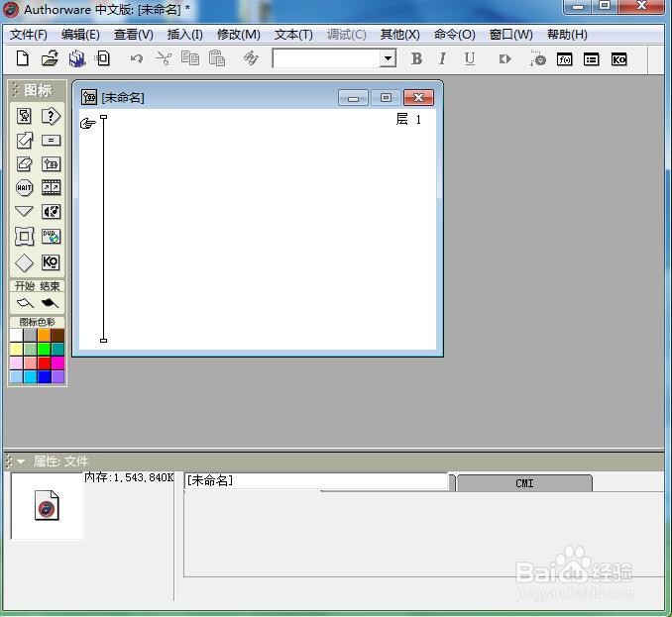Pick the magenta color swatch
The image size is (672, 617).
pyautogui.click(x=57, y=363)
